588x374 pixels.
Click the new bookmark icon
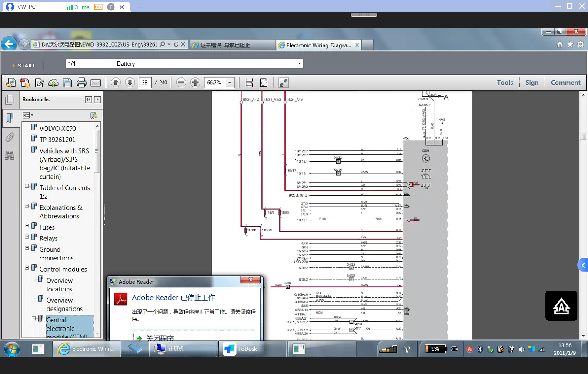point(94,115)
